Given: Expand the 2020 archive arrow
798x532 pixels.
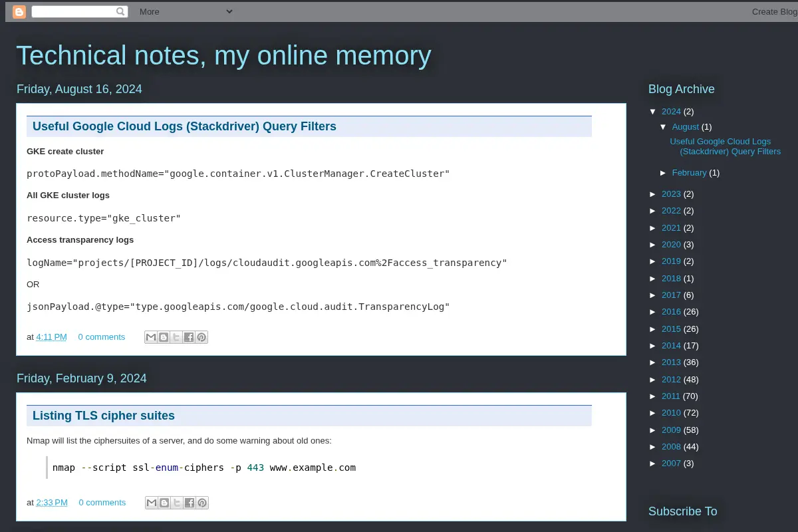Looking at the screenshot, I should tap(653, 245).
